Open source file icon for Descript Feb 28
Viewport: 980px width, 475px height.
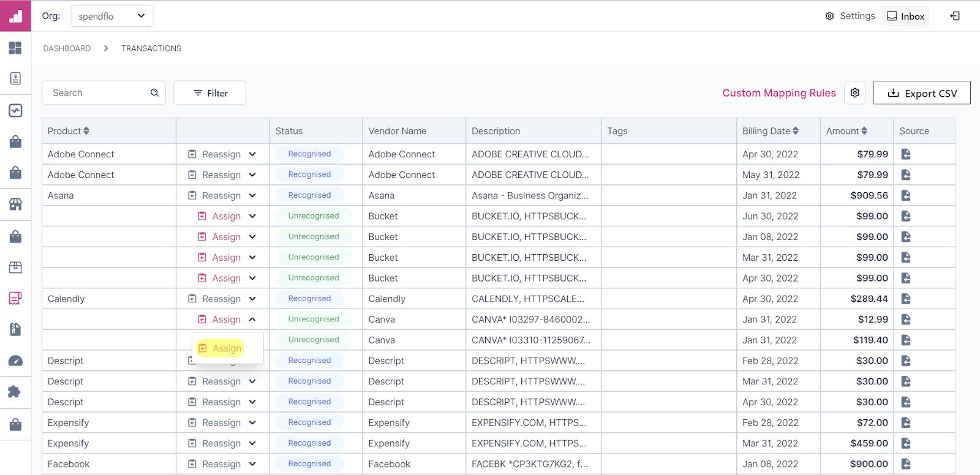click(906, 361)
